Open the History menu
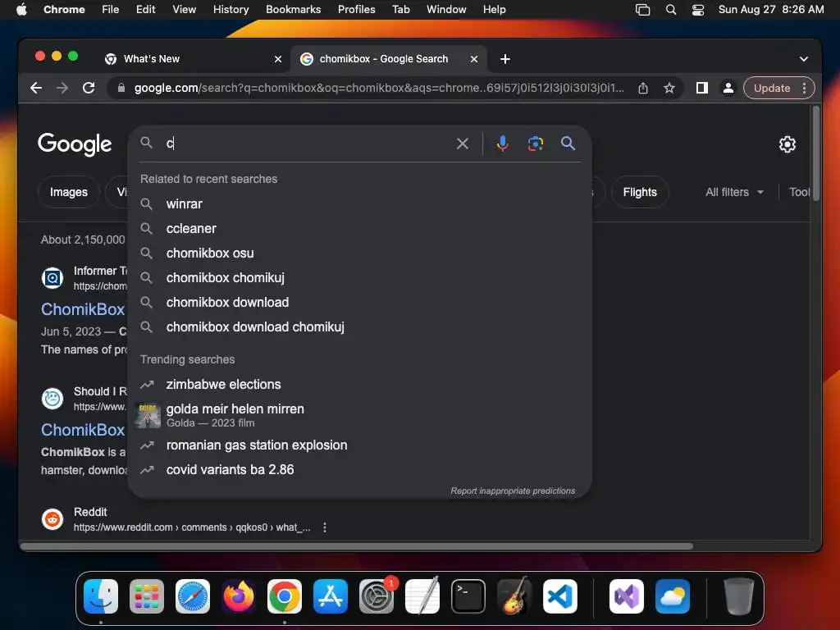Image resolution: width=840 pixels, height=630 pixels. 231,10
